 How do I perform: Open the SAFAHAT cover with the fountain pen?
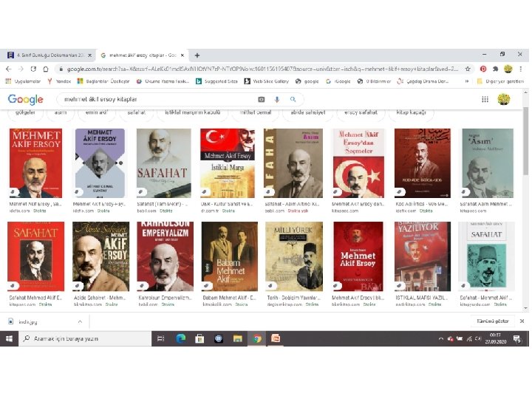pyautogui.click(x=164, y=163)
